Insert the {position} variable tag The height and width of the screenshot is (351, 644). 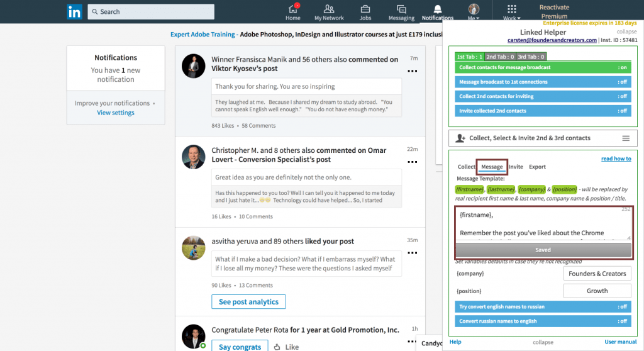tap(564, 189)
